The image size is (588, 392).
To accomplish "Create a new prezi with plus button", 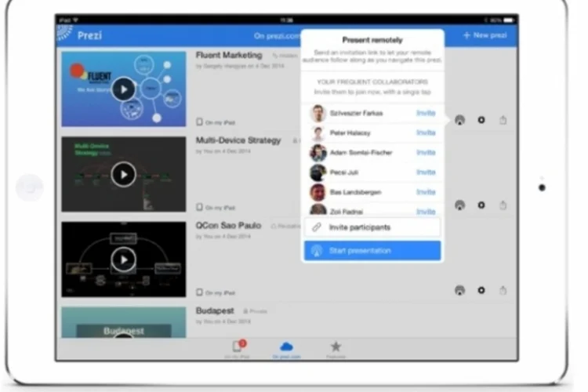I will click(x=485, y=35).
